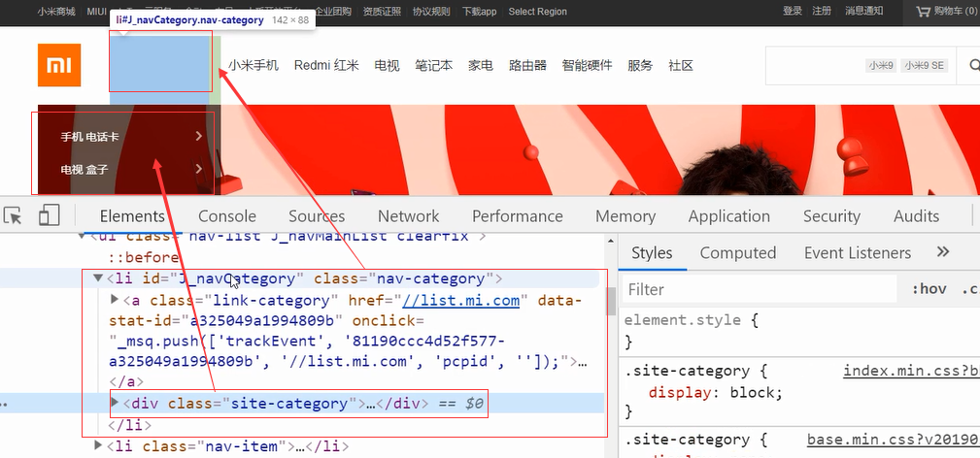Open 路由器 nav item
This screenshot has width=980, height=458.
pos(527,65)
